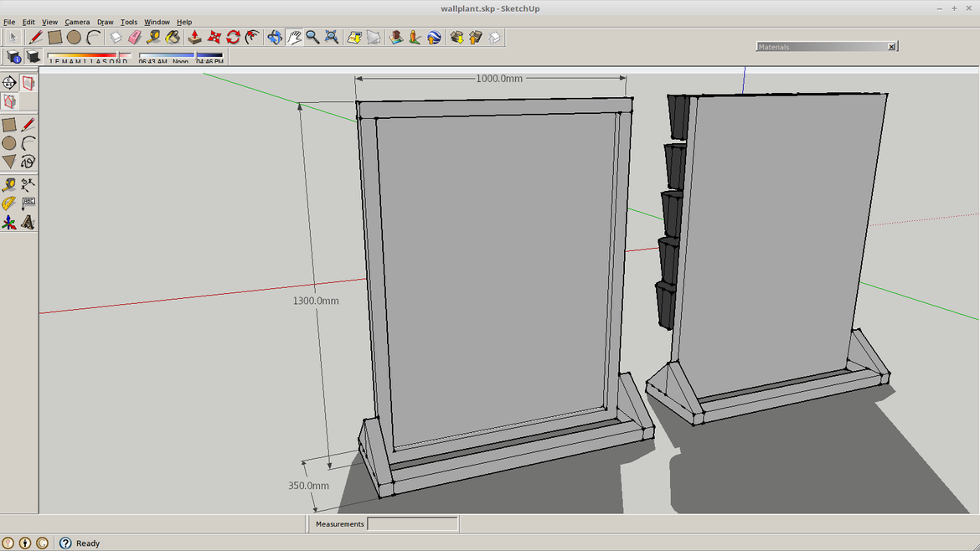Select the Eraser tool
The width and height of the screenshot is (980, 551).
click(135, 37)
